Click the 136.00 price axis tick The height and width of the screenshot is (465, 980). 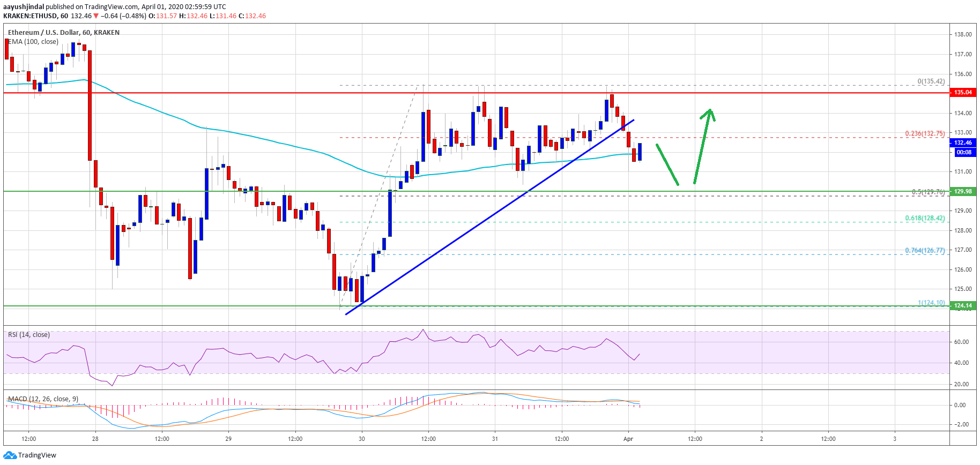point(963,74)
